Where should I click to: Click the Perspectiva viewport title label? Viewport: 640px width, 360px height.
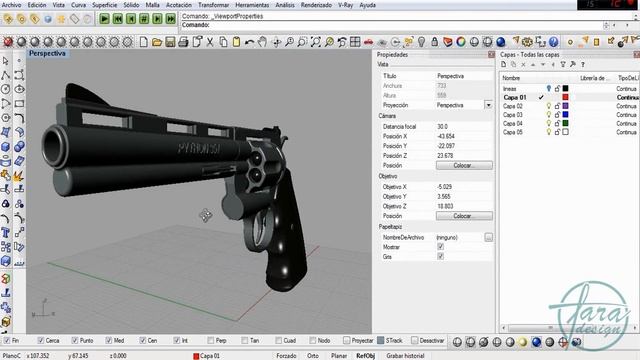tap(47, 53)
